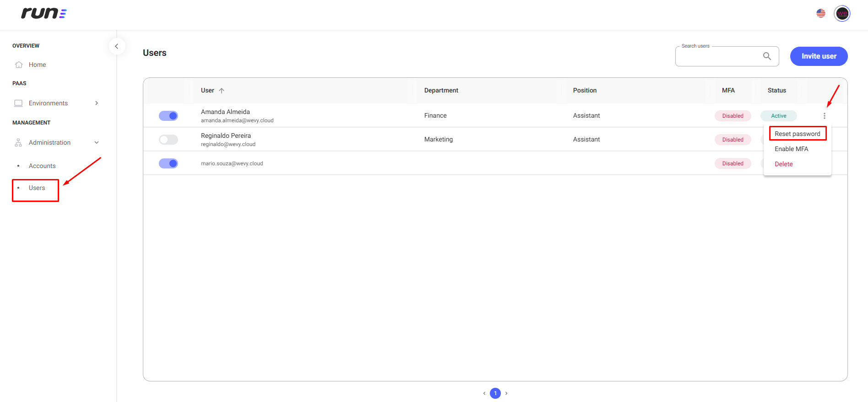
Task: Choose Enable MFA in context menu
Action: point(792,149)
